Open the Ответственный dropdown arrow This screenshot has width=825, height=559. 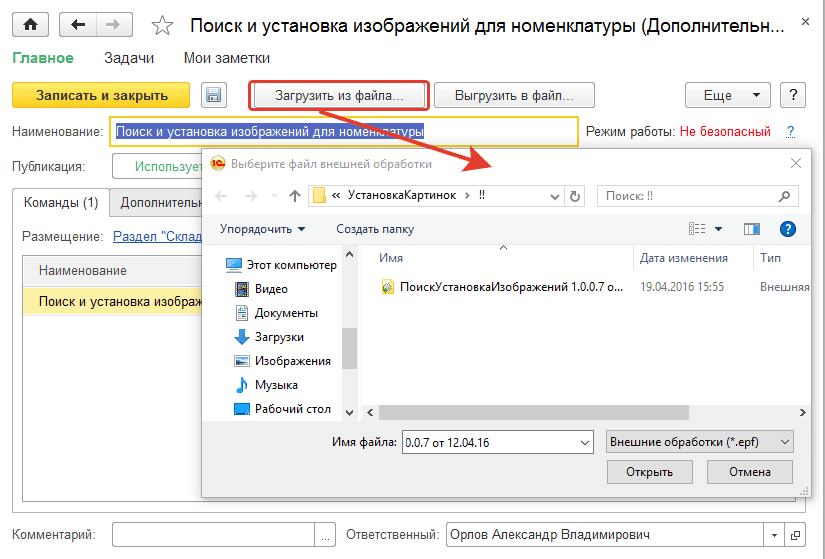(774, 535)
